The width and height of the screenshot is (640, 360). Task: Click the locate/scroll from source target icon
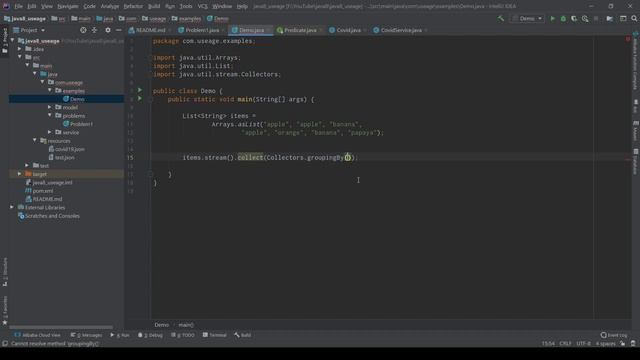[83, 30]
